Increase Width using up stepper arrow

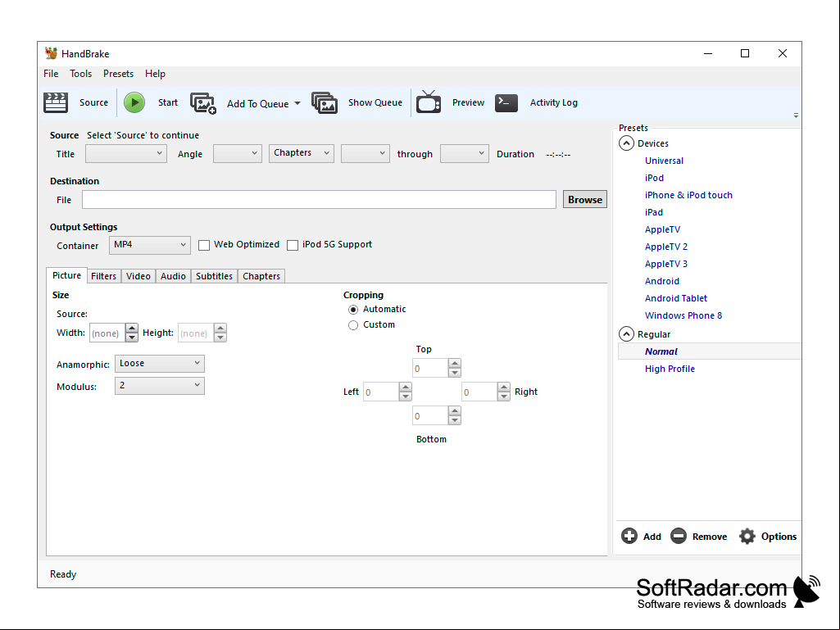pyautogui.click(x=132, y=328)
